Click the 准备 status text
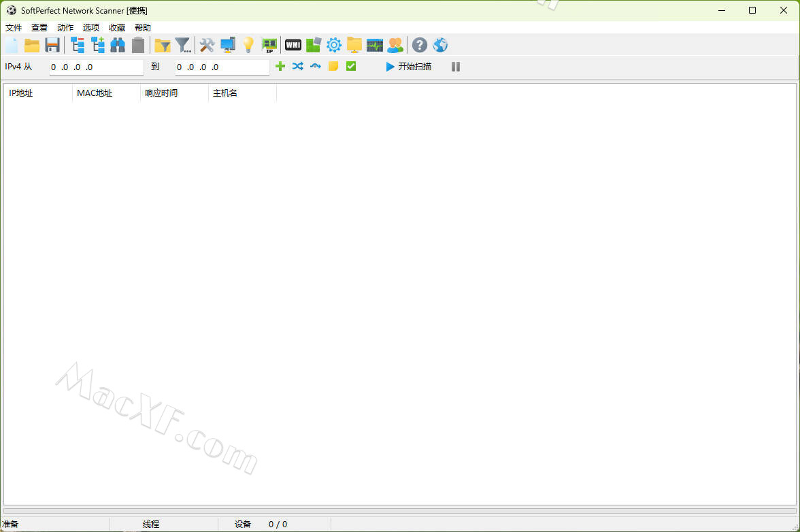Image resolution: width=800 pixels, height=532 pixels. pos(10,525)
